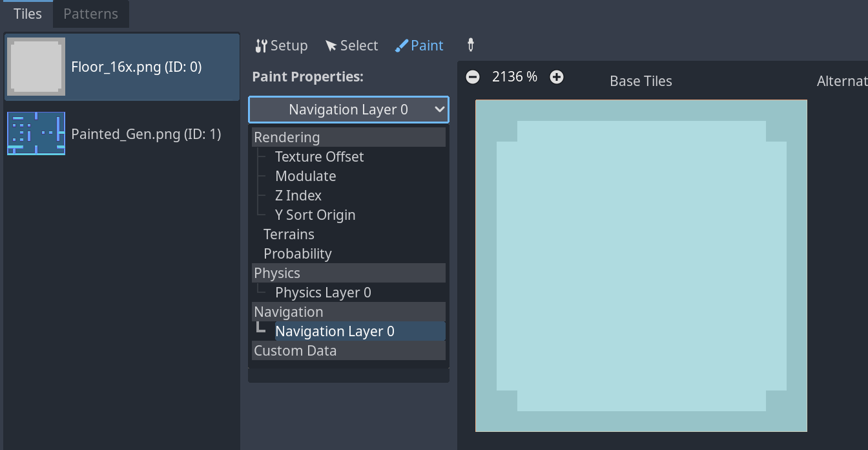Screen dimensions: 868x450
Task: Enable the Paint mode
Action: pyautogui.click(x=419, y=45)
